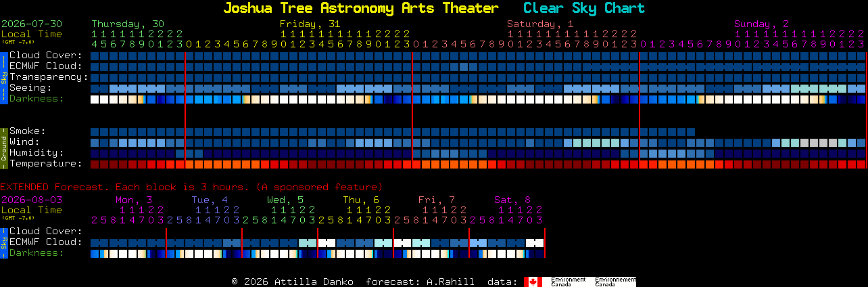Click the extended forecast Cloud Cover label

tap(46, 231)
